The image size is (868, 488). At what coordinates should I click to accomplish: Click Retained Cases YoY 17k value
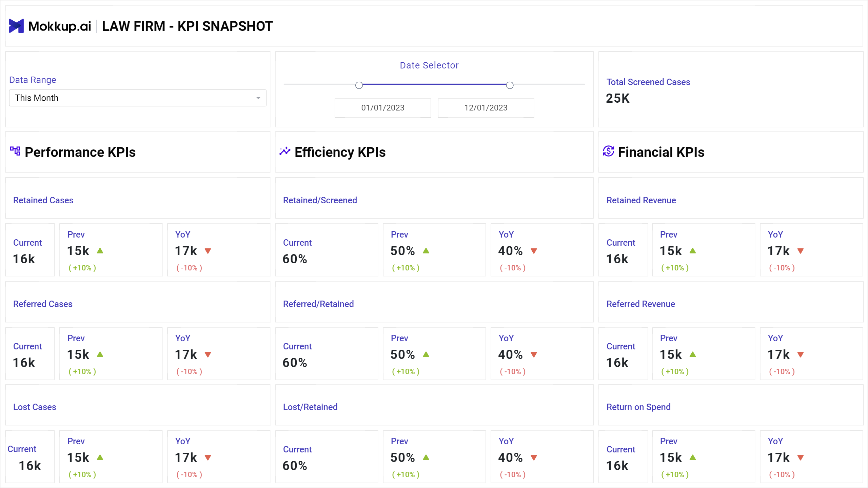click(186, 251)
